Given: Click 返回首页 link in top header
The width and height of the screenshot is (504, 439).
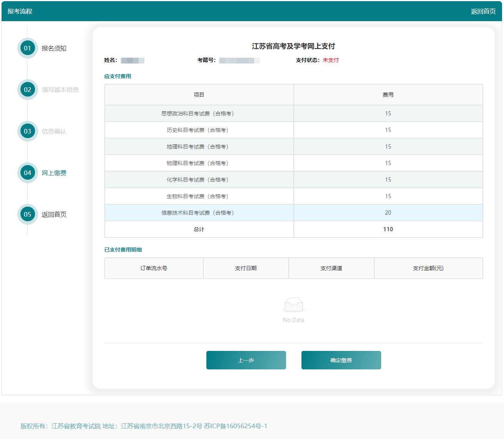Looking at the screenshot, I should 483,11.
